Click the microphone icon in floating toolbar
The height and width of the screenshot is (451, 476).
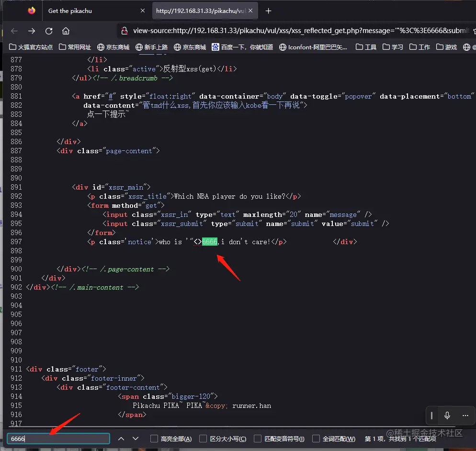pos(447,416)
